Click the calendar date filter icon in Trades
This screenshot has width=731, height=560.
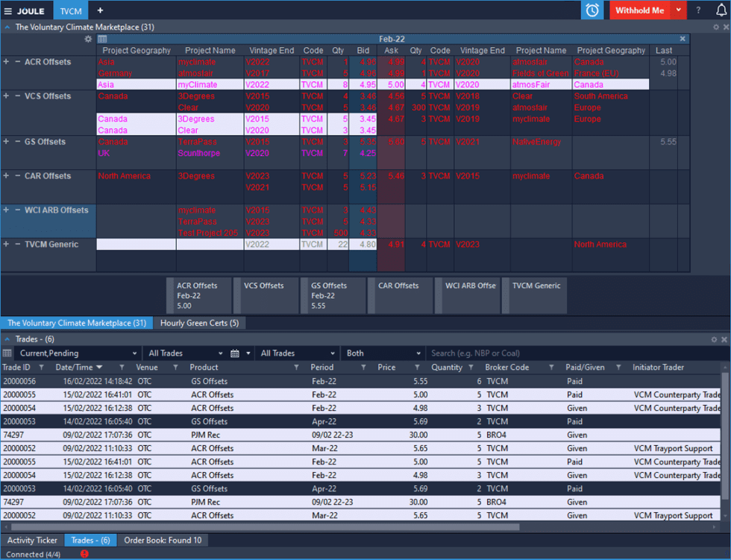(x=235, y=353)
